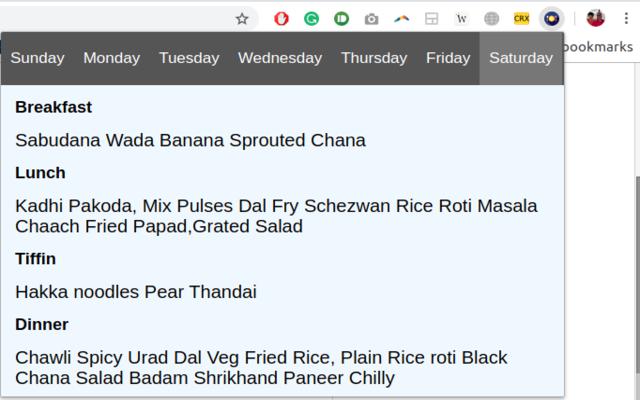Image resolution: width=640 pixels, height=400 pixels.
Task: Click the active mess menu extension icon
Action: 552,18
